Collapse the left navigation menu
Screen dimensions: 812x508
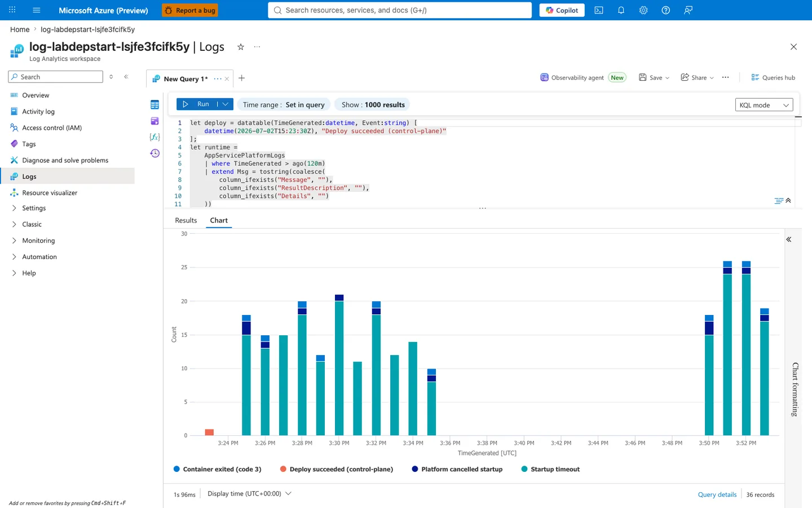click(126, 77)
